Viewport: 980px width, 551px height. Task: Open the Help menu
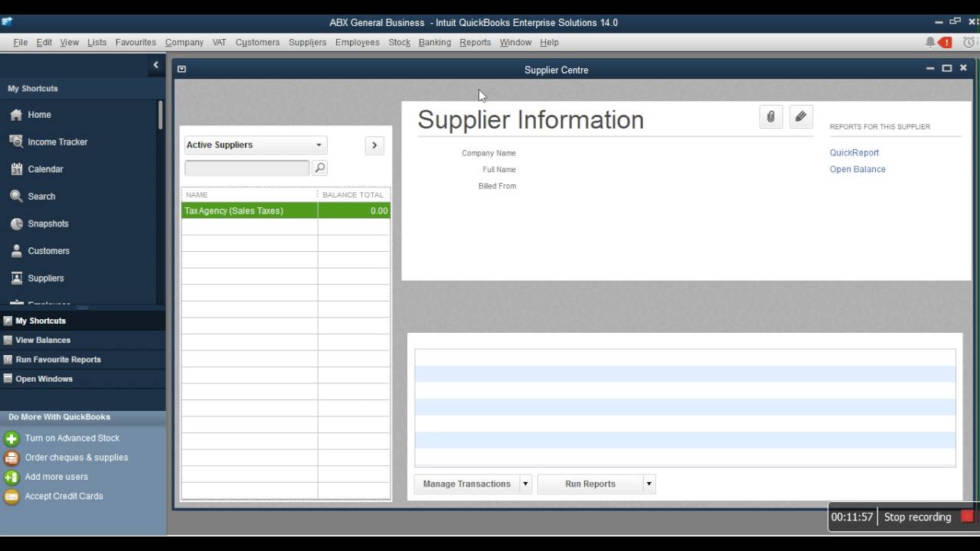(x=550, y=42)
